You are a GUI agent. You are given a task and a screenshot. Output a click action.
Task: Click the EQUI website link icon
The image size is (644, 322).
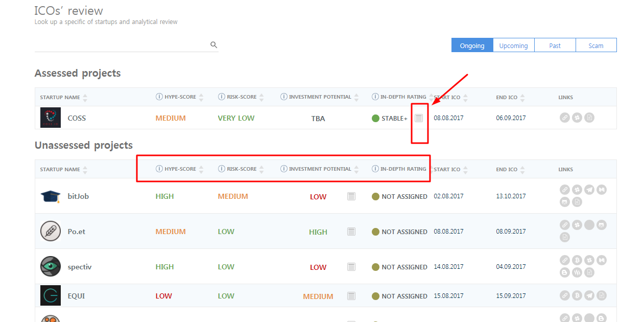pos(565,295)
